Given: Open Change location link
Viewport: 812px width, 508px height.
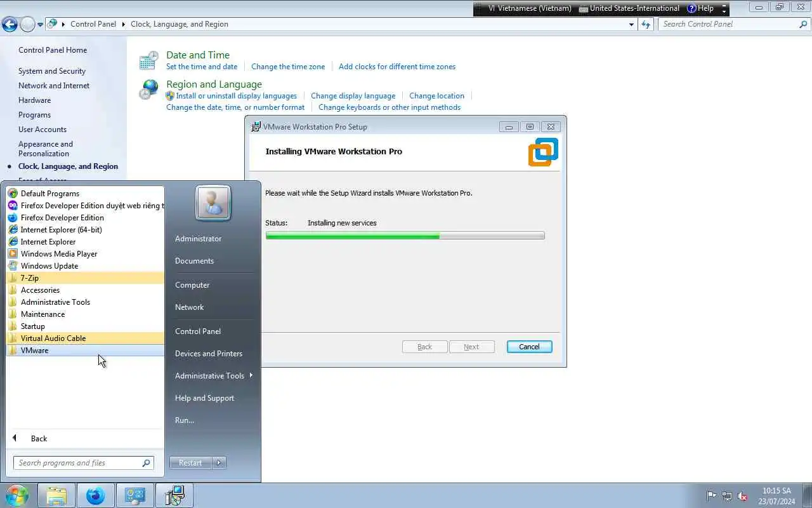Looking at the screenshot, I should pos(436,96).
